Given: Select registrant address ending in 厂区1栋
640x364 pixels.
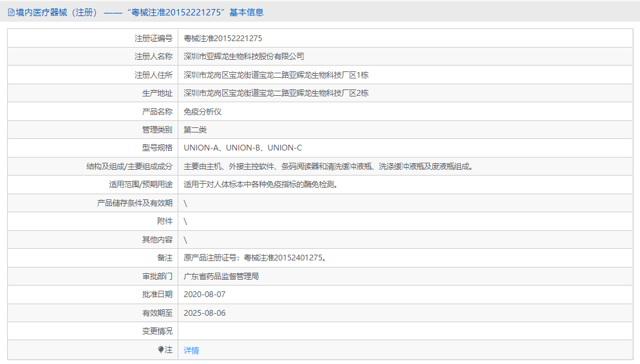Looking at the screenshot, I should pyautogui.click(x=276, y=75).
